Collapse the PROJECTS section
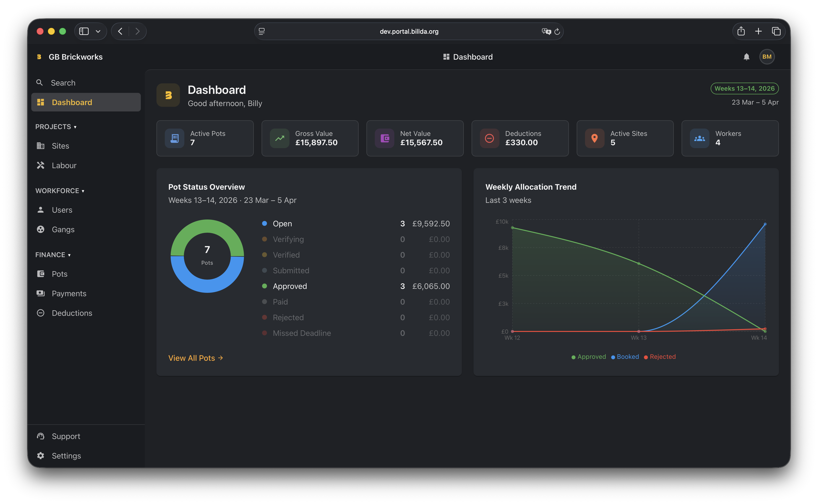 click(x=56, y=127)
